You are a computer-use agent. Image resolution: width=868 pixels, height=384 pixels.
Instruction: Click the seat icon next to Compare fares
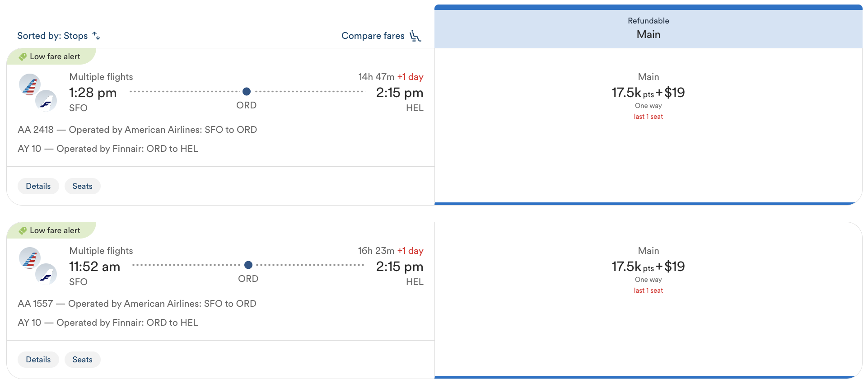coord(415,36)
